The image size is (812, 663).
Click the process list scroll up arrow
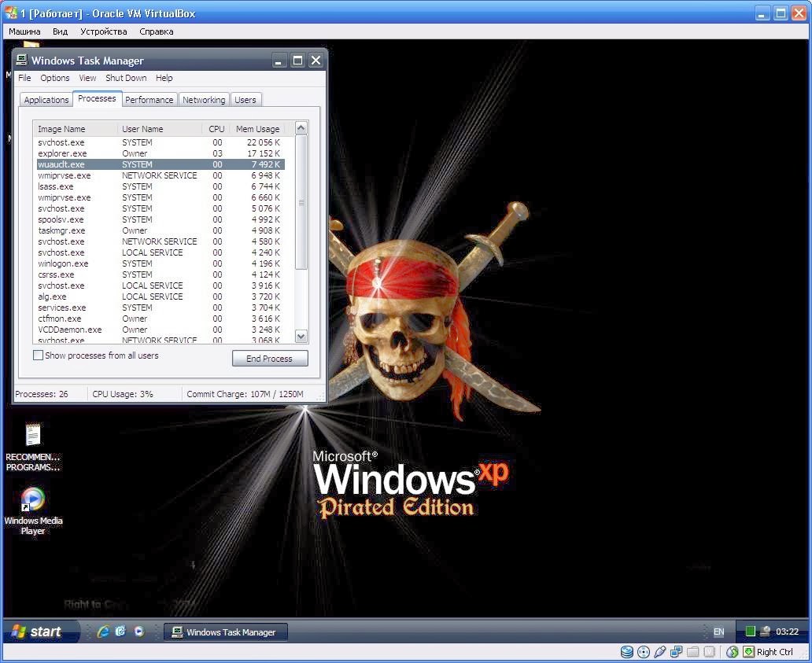coord(301,128)
